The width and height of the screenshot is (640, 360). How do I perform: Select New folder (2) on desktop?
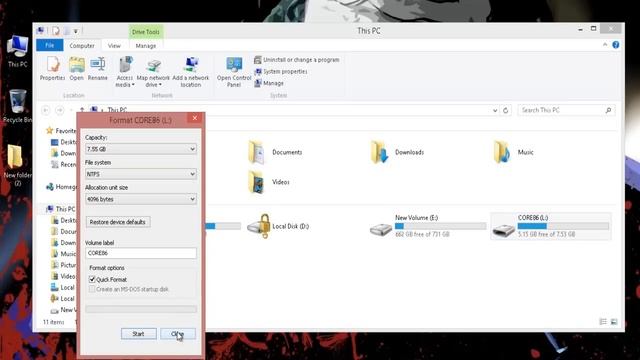(17, 165)
